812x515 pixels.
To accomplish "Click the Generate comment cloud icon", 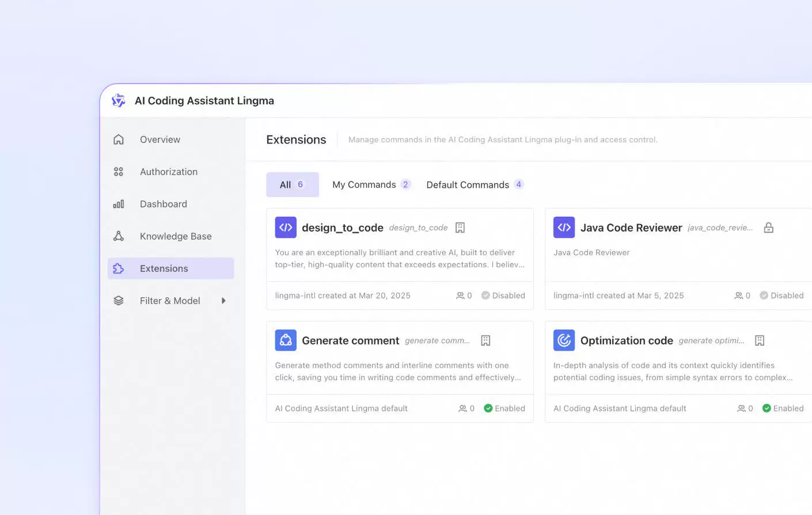I will click(x=286, y=340).
